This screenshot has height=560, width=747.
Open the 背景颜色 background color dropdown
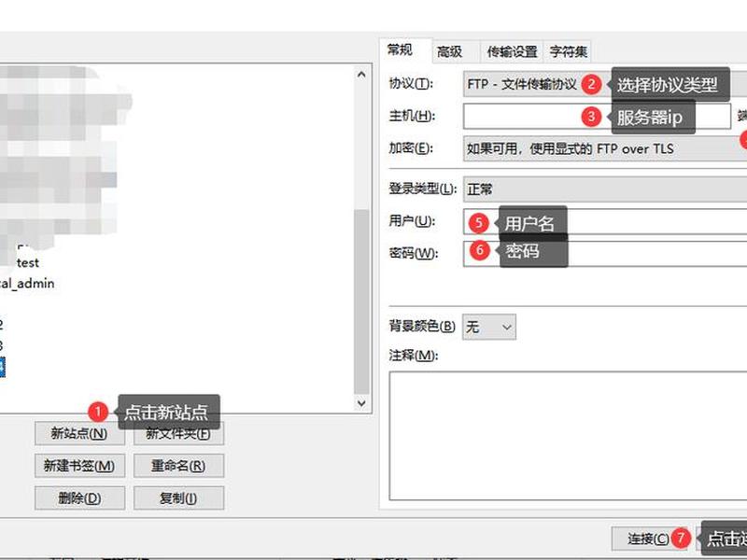(488, 327)
